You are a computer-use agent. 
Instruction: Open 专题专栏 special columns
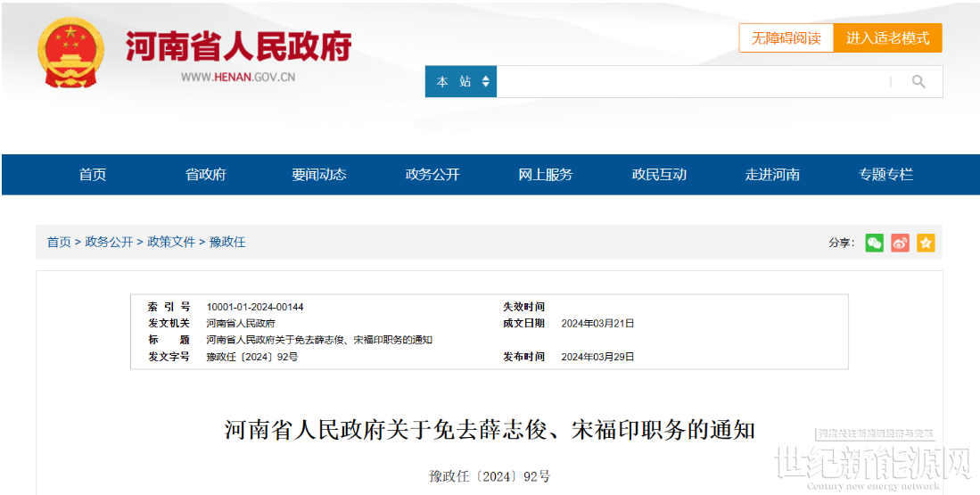click(x=885, y=175)
